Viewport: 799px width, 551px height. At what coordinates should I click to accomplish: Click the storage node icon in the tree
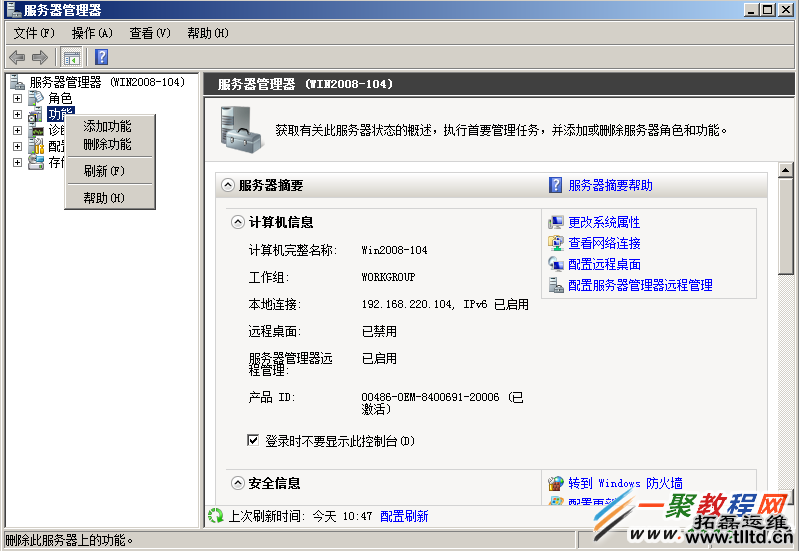pos(36,163)
